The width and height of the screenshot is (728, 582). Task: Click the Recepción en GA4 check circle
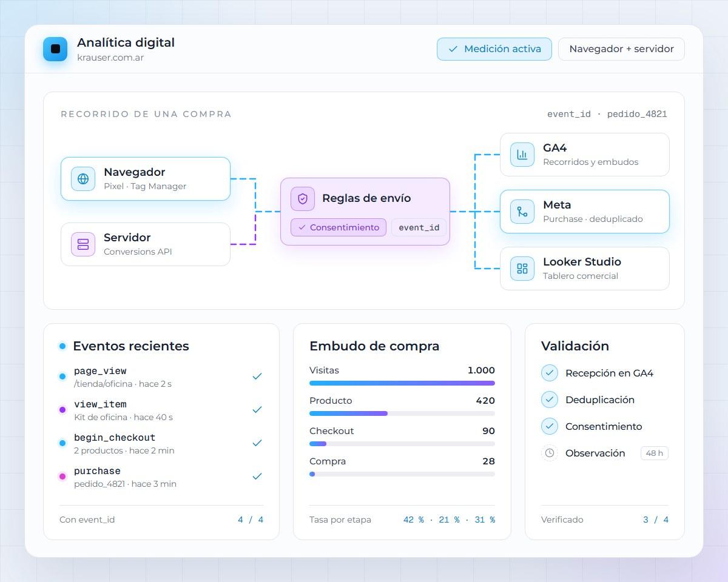pyautogui.click(x=550, y=373)
